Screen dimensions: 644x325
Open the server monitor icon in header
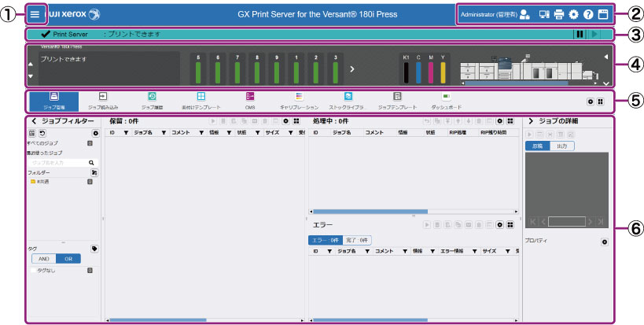tap(544, 14)
